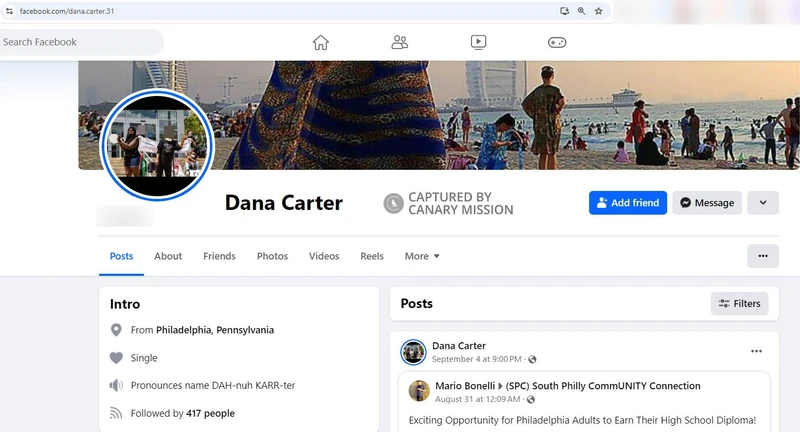The image size is (800, 432).
Task: Click Philadelphia, Pennsylvania in Intro
Action: pyautogui.click(x=215, y=330)
